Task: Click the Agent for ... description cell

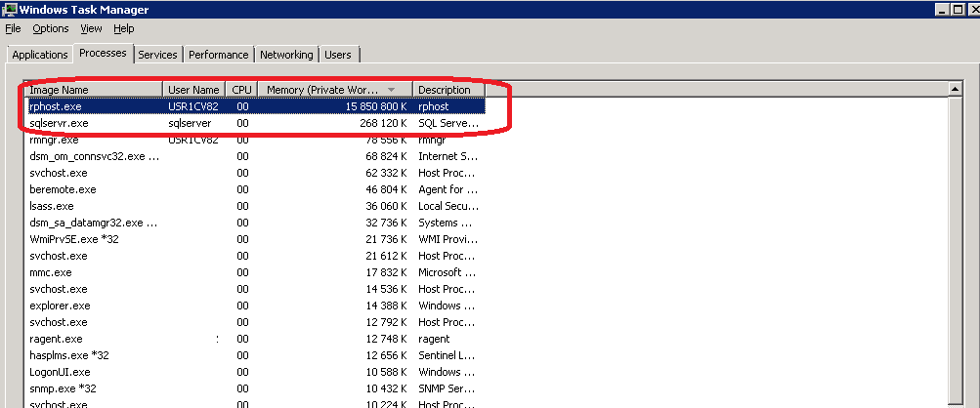Action: click(448, 189)
